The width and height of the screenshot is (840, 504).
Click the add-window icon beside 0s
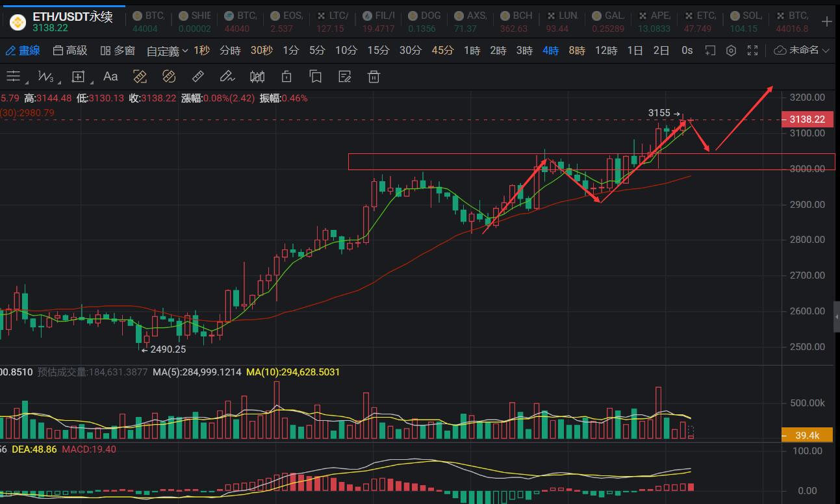click(x=710, y=51)
